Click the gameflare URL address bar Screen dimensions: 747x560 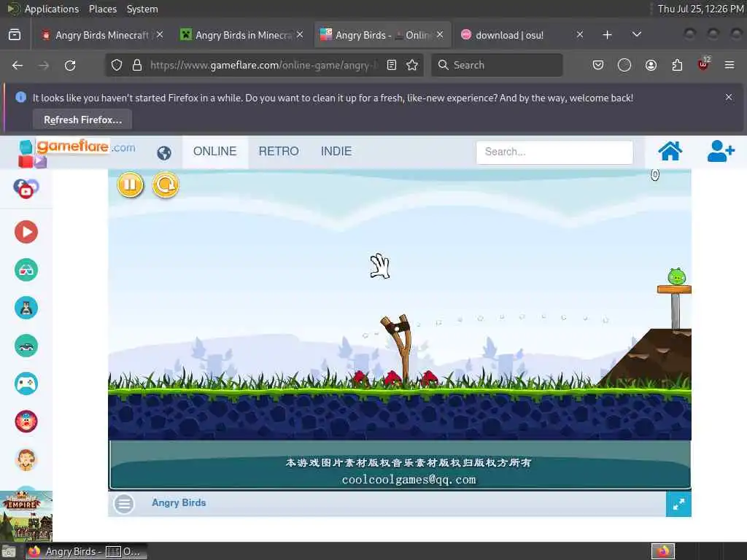(x=263, y=65)
